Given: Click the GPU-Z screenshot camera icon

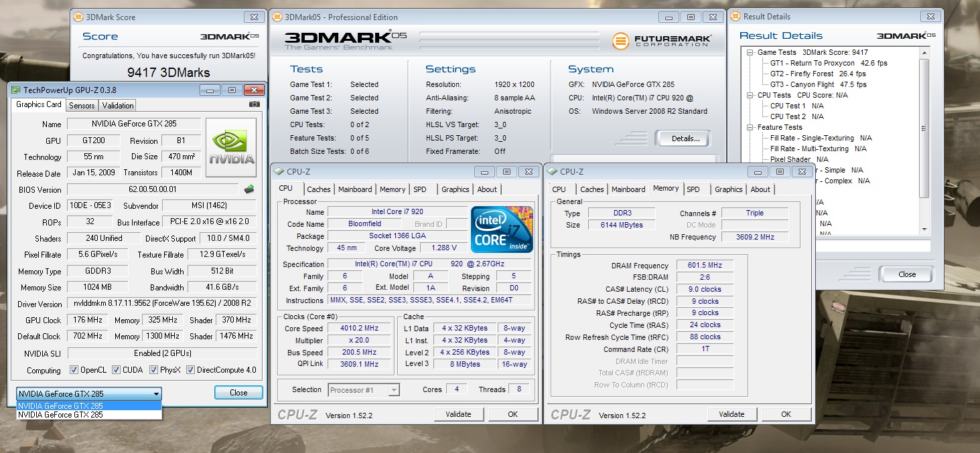Looking at the screenshot, I should 254,104.
